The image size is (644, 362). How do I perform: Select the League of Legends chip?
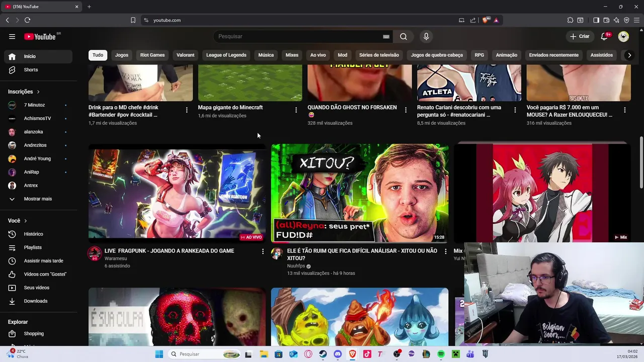coord(226,55)
